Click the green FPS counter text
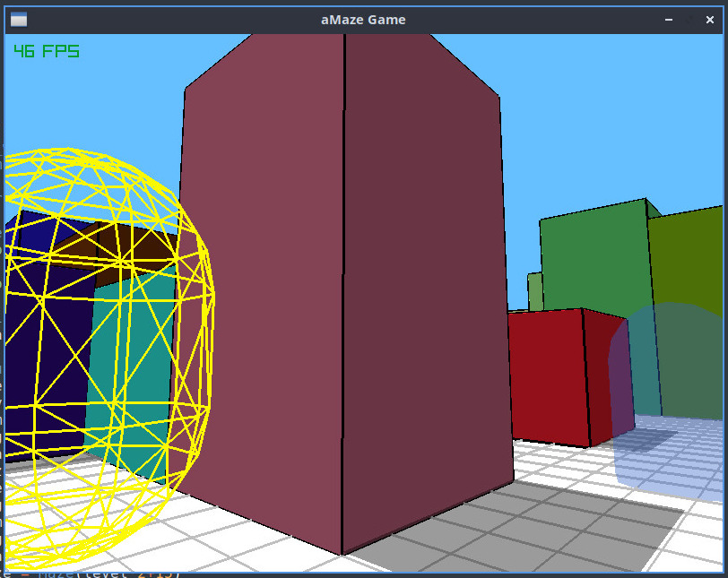The width and height of the screenshot is (728, 578). [x=47, y=50]
